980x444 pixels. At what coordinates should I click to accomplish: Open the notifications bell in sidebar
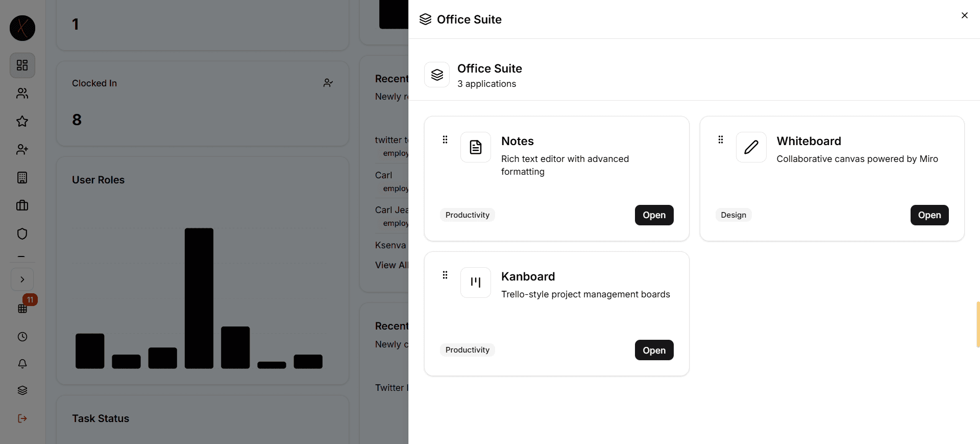[22, 364]
